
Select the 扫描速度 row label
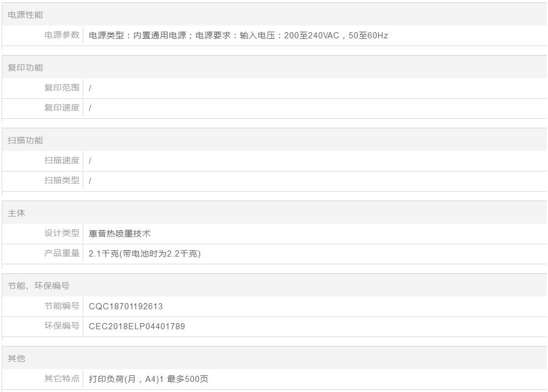point(62,160)
